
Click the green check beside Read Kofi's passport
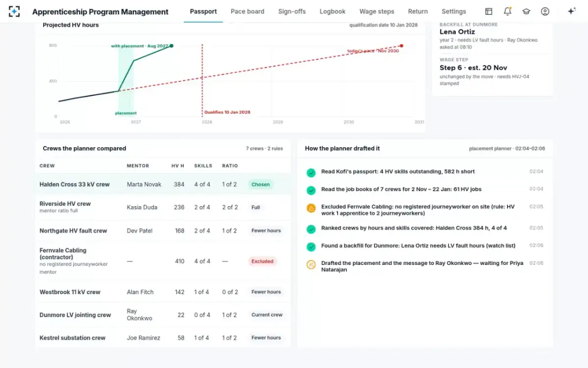[311, 173]
